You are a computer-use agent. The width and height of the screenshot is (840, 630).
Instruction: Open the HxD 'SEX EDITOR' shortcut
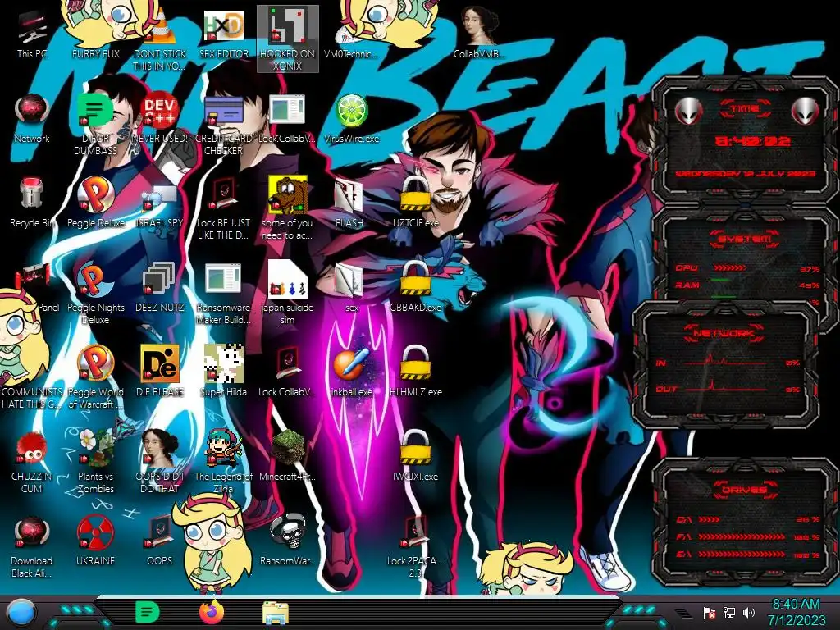point(223,34)
